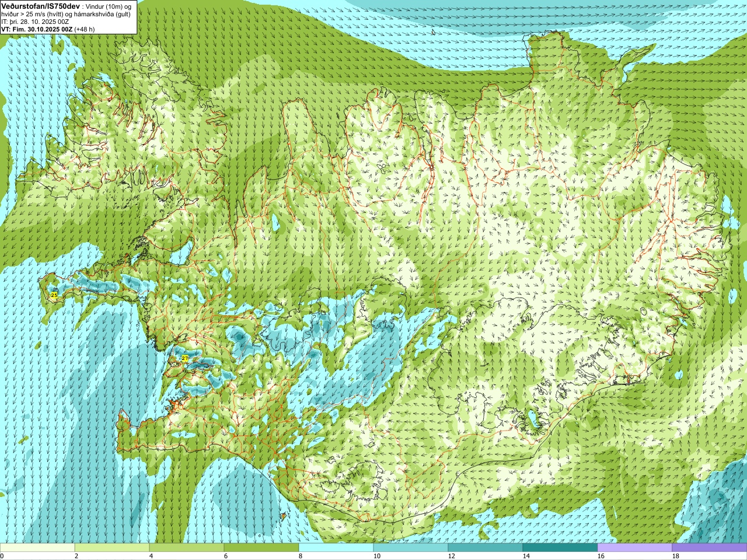Click the legend scale value '18'
Screen dimensions: 747x560
tap(675, 556)
